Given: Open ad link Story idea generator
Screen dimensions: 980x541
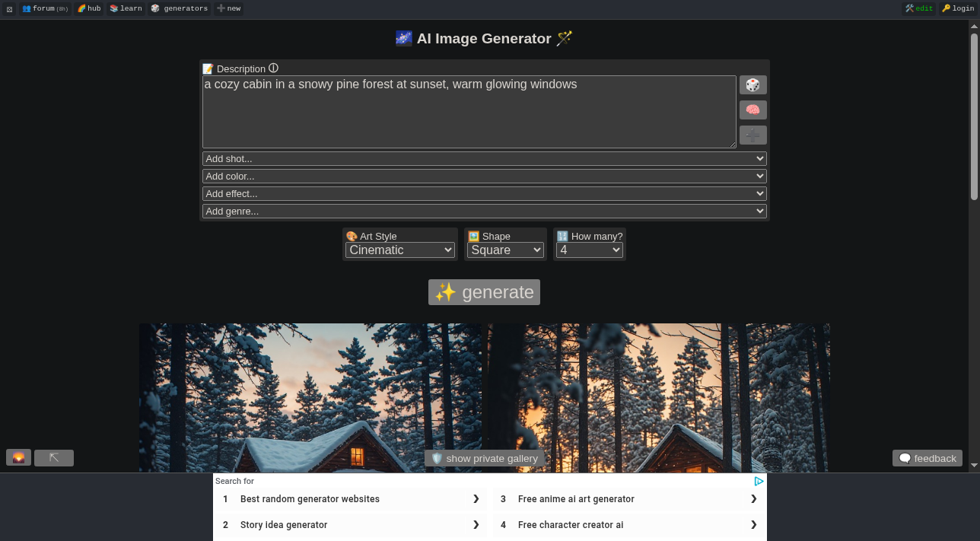Looking at the screenshot, I should pos(351,525).
